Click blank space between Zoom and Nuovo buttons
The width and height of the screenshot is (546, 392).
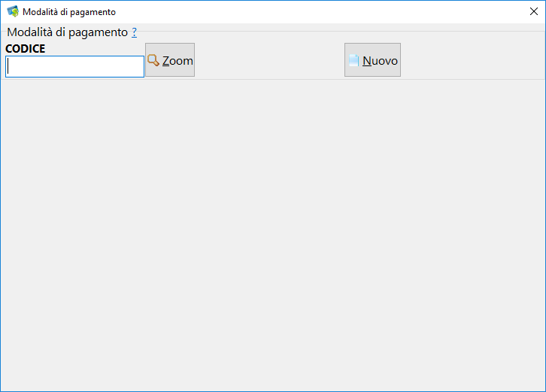(x=269, y=60)
